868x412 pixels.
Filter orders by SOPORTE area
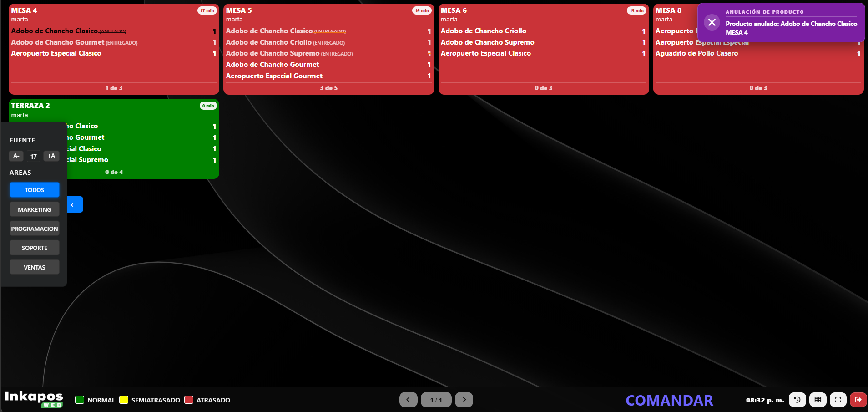[x=35, y=248]
